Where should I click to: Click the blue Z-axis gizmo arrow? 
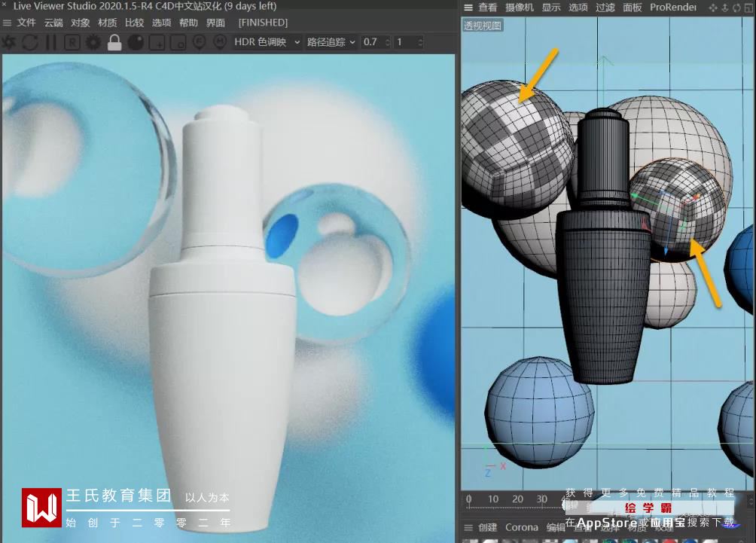[x=666, y=250]
